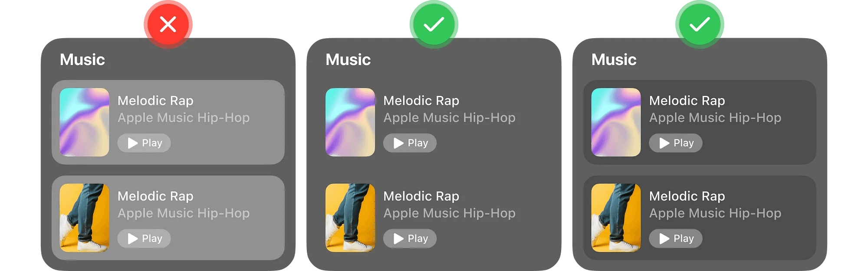
Task: Play the top track in right panel
Action: pos(676,143)
